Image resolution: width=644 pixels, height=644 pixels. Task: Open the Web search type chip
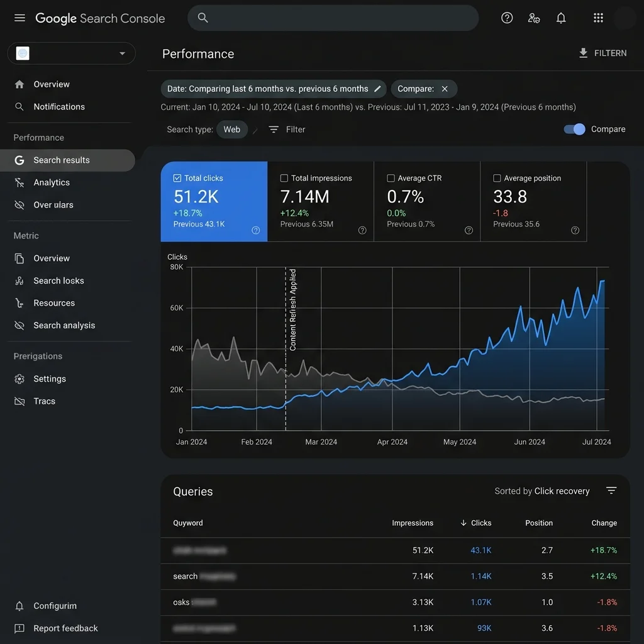231,130
